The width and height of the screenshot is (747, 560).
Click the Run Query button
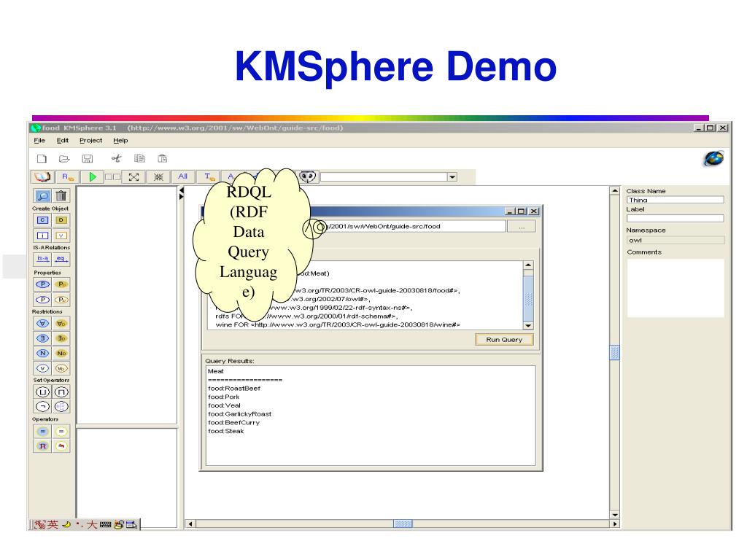click(504, 340)
